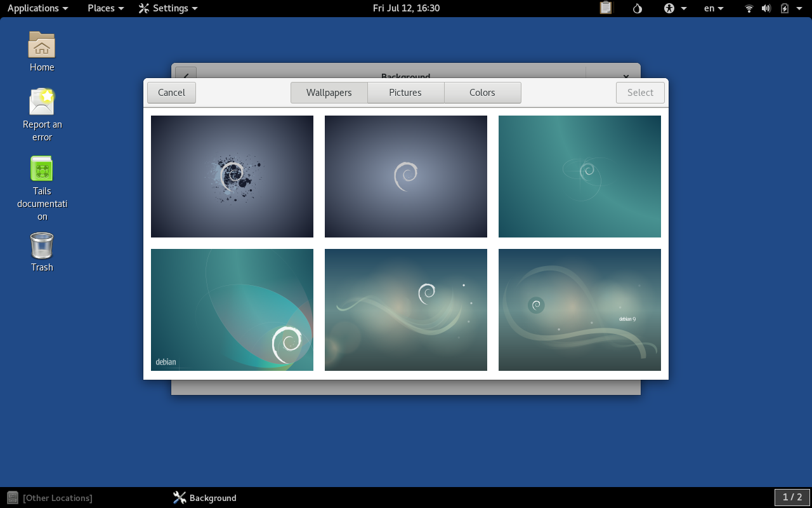Click the clipboard icon in top bar

point(606,8)
